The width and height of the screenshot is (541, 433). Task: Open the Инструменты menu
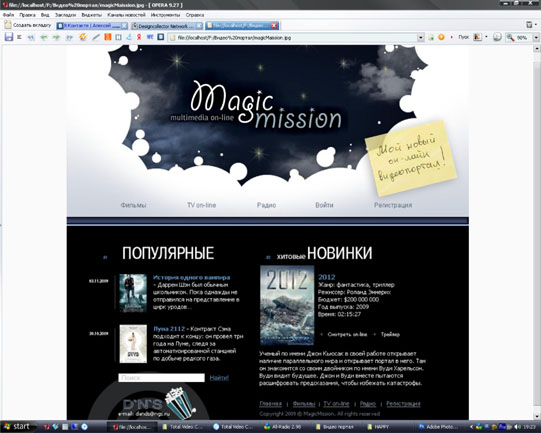pyautogui.click(x=165, y=15)
